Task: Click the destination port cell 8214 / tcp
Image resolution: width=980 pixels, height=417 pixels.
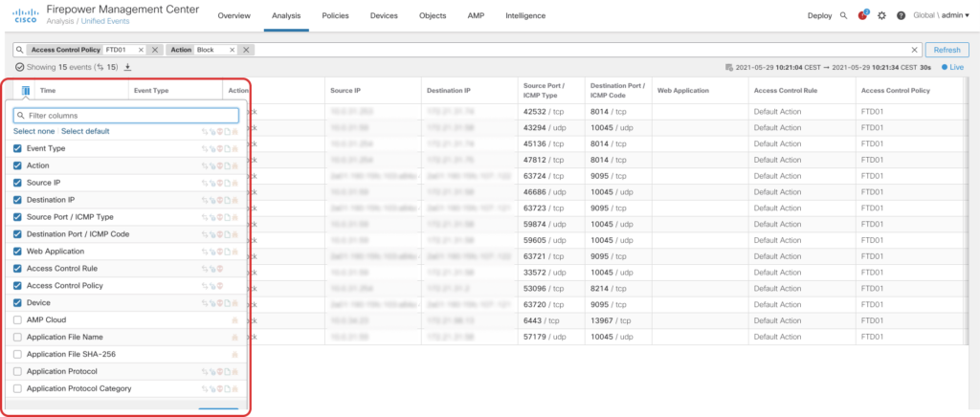Action: pos(608,289)
